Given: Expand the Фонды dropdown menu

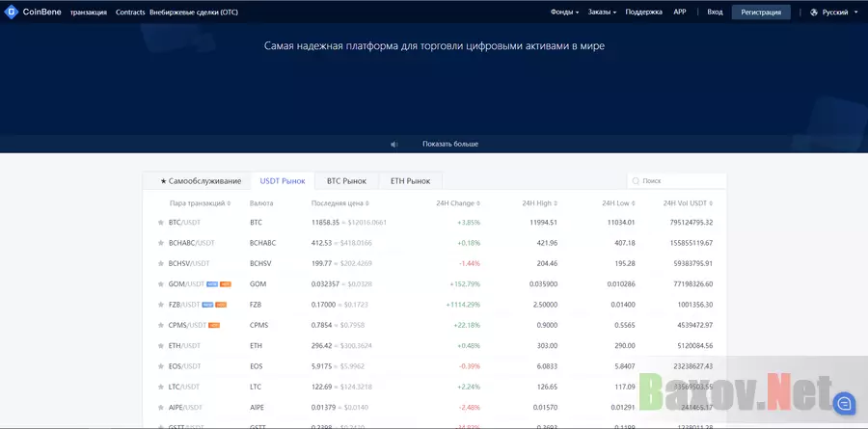Looking at the screenshot, I should (564, 13).
